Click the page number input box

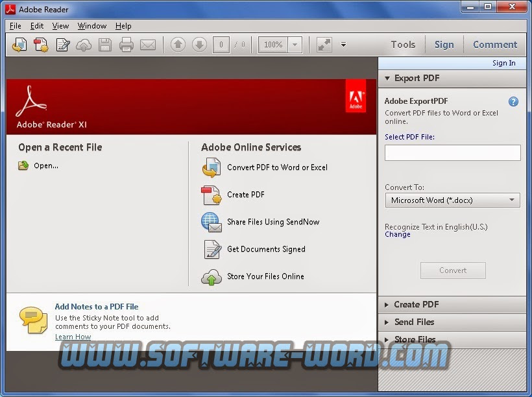tap(221, 45)
